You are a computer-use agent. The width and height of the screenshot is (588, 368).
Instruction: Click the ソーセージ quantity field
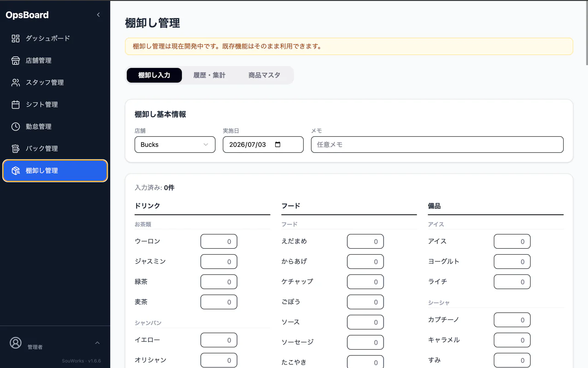[366, 342]
